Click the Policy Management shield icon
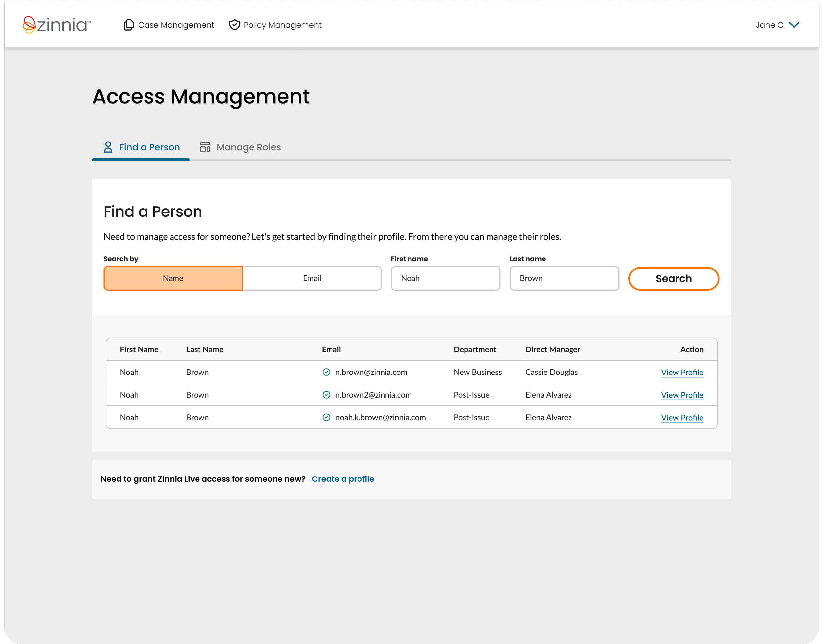823x644 pixels. pyautogui.click(x=235, y=25)
